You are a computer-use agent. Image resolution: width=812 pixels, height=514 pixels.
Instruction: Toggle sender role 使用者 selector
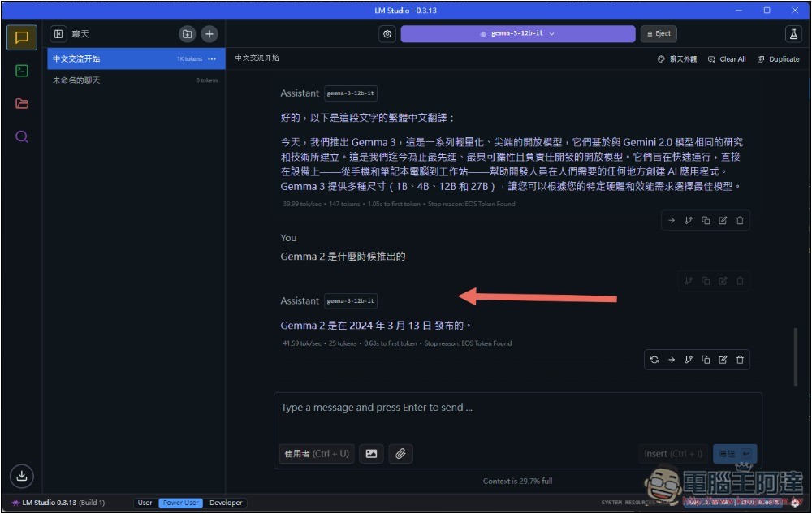(316, 454)
